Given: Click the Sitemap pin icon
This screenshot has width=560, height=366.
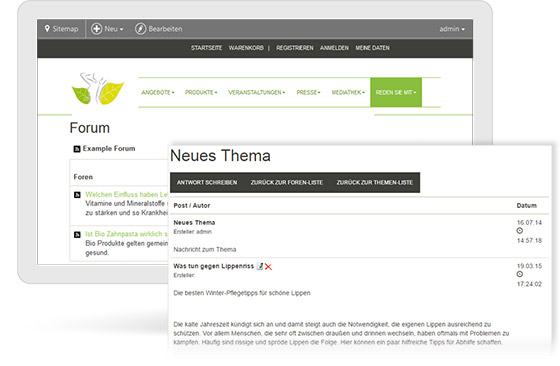Looking at the screenshot, I should point(47,29).
